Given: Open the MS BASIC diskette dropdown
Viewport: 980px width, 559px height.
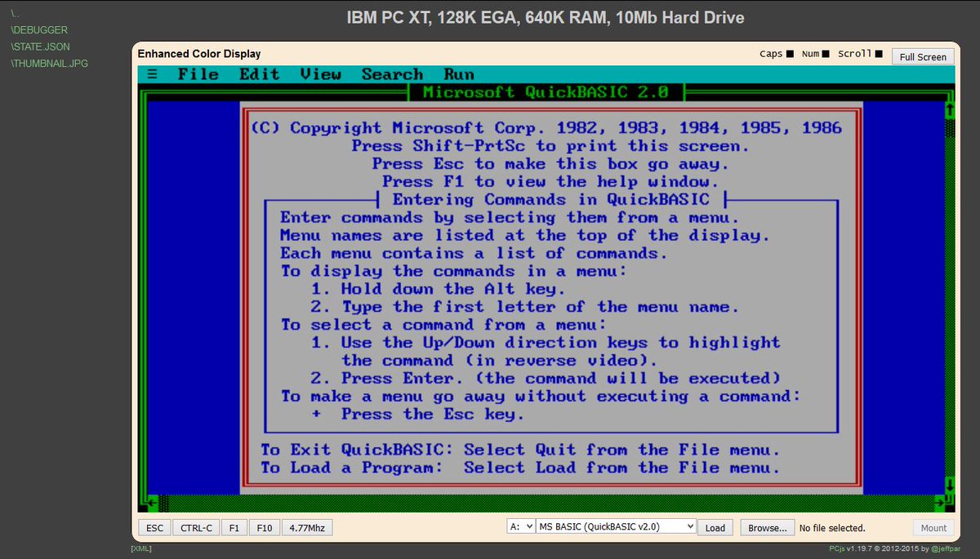Looking at the screenshot, I should pyautogui.click(x=617, y=527).
